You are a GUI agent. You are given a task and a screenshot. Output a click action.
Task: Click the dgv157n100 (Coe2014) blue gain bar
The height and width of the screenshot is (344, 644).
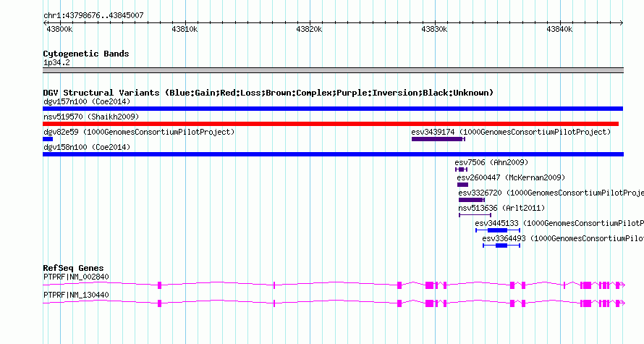(x=333, y=109)
